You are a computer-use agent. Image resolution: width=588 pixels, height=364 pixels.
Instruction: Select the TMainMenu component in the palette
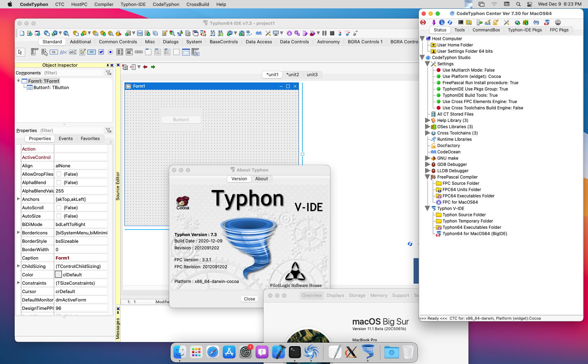34,52
